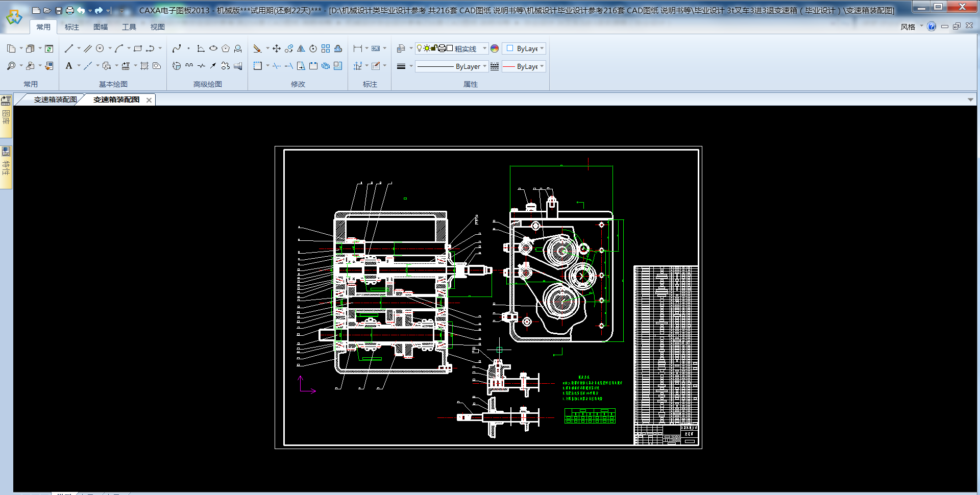The width and height of the screenshot is (980, 495).
Task: Open the 视图 ribbon tab
Action: click(x=157, y=27)
